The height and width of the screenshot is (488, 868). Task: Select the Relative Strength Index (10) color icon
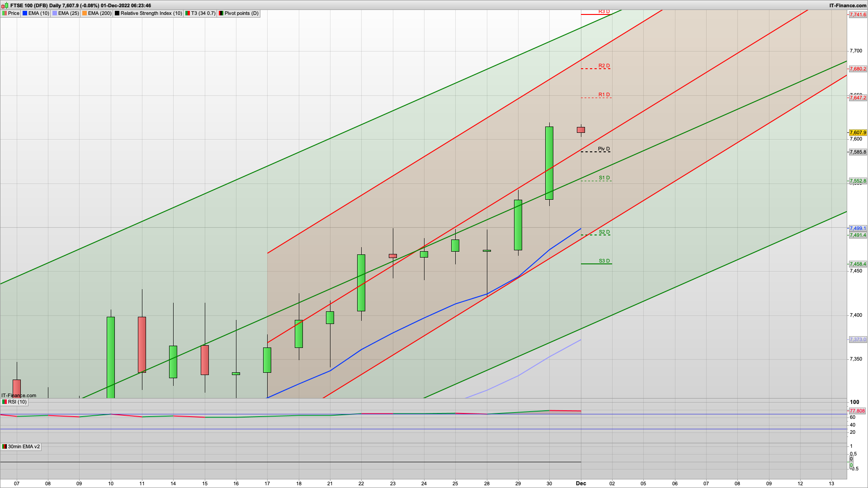coord(117,13)
